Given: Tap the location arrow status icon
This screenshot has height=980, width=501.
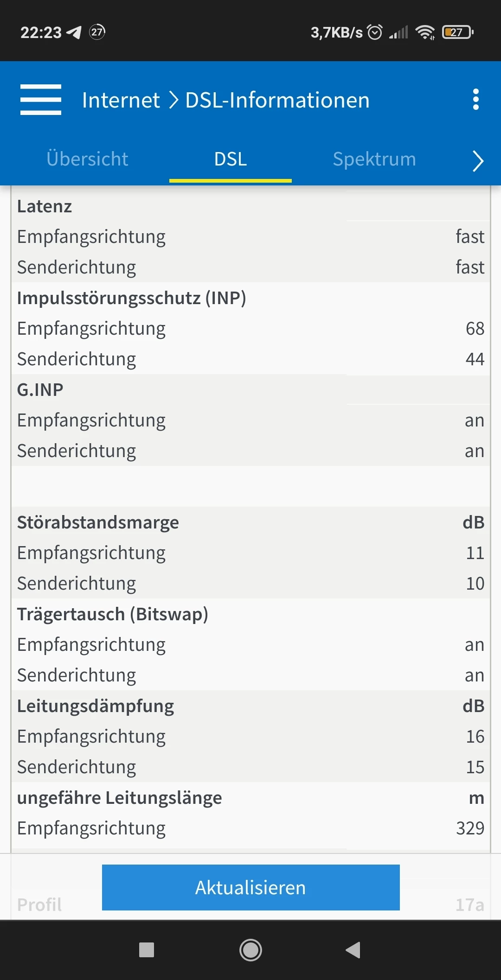Looking at the screenshot, I should tap(74, 32).
